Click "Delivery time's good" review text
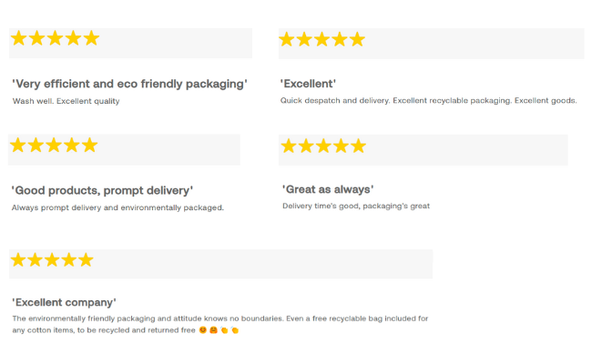 (355, 206)
